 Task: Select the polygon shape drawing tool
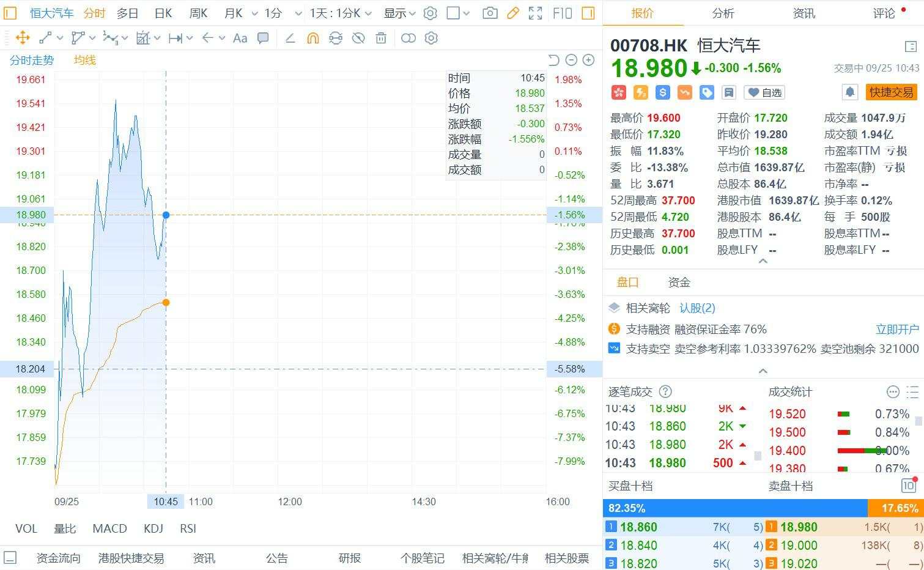click(78, 38)
